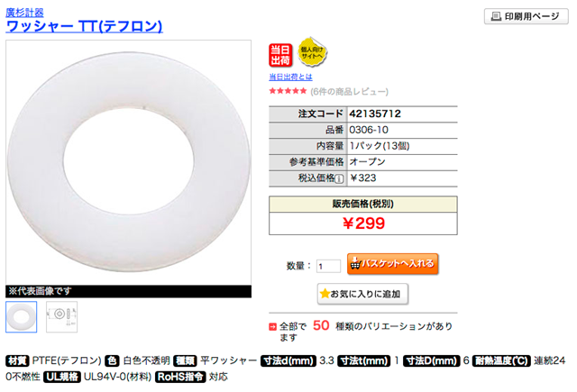Open the 当日出荷とは explanation link
This screenshot has height=392, width=577.
click(290, 77)
